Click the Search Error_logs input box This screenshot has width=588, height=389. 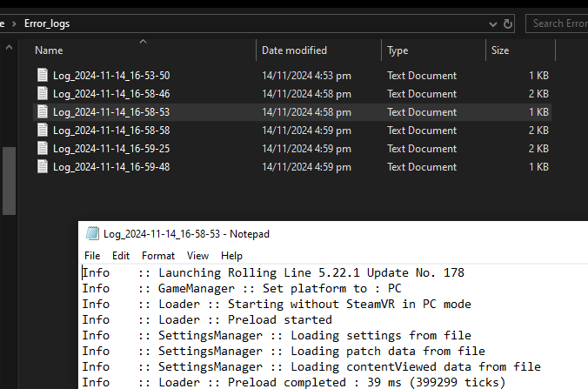[558, 23]
